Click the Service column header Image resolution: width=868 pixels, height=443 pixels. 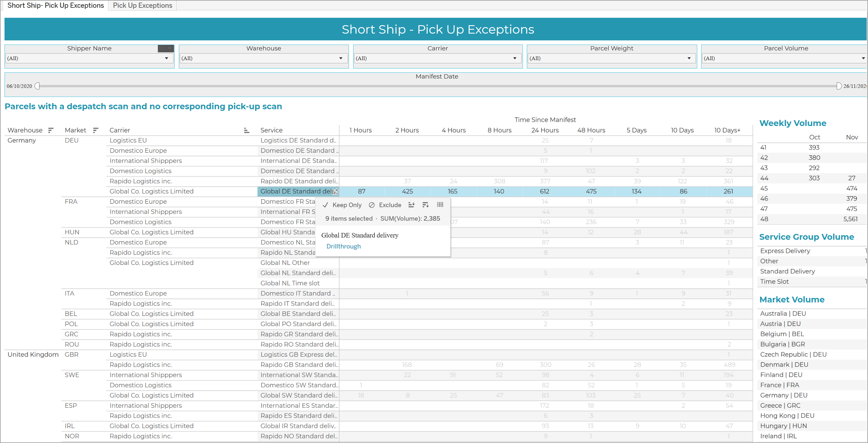tap(271, 130)
